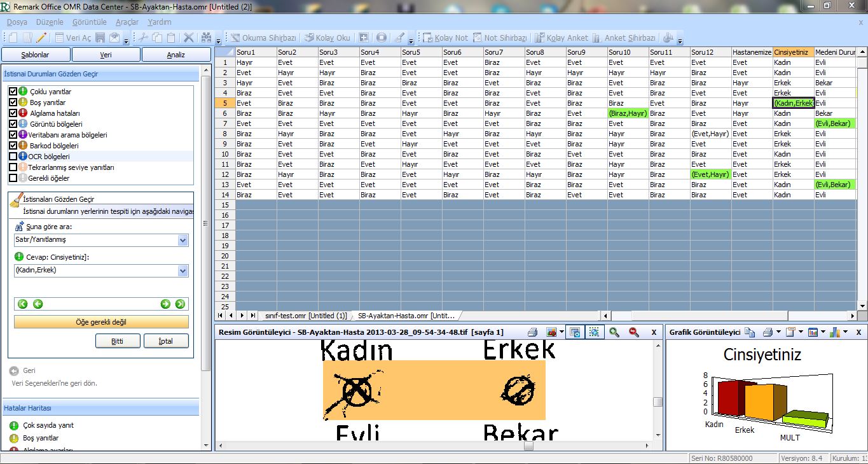Viewport: 868px width, 464px height.
Task: Check the Gerekli öğeler option
Action: coord(13,178)
